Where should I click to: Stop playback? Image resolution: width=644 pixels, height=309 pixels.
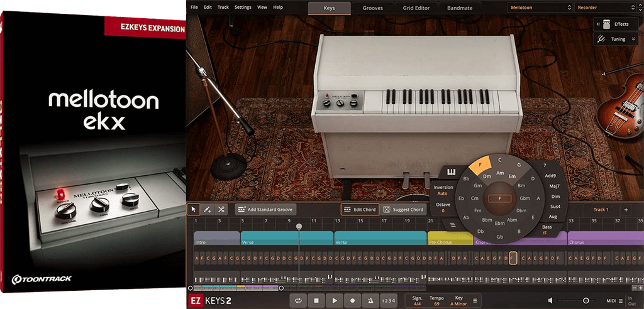click(316, 300)
